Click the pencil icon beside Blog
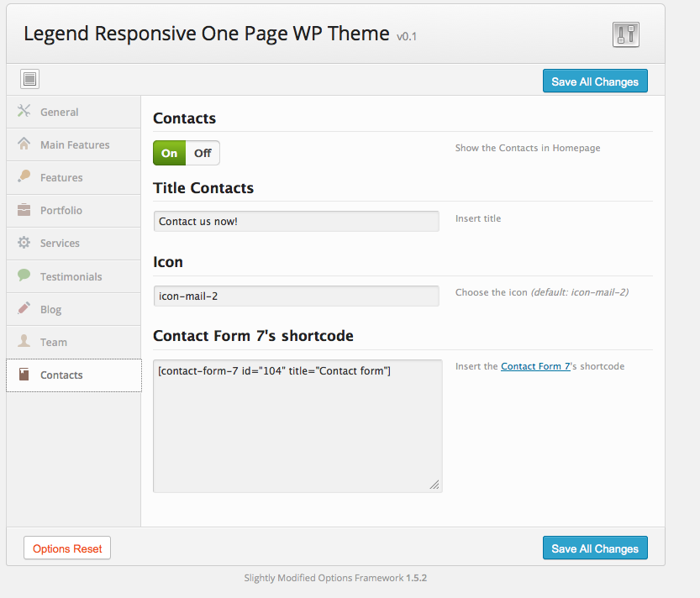 coord(24,308)
